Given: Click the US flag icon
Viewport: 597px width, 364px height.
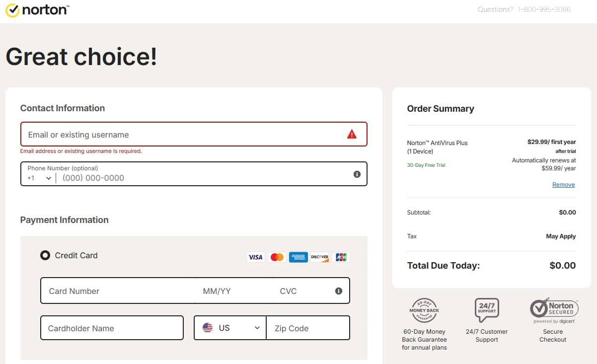Looking at the screenshot, I should [x=208, y=328].
